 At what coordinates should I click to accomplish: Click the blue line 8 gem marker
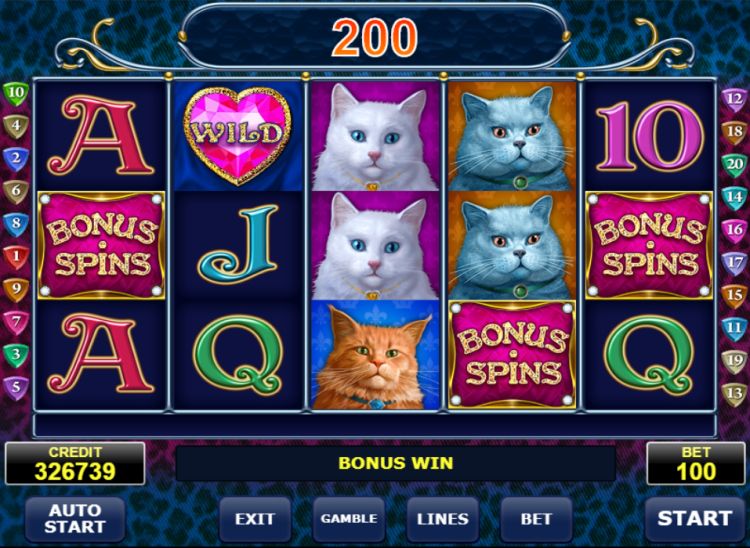(16, 224)
